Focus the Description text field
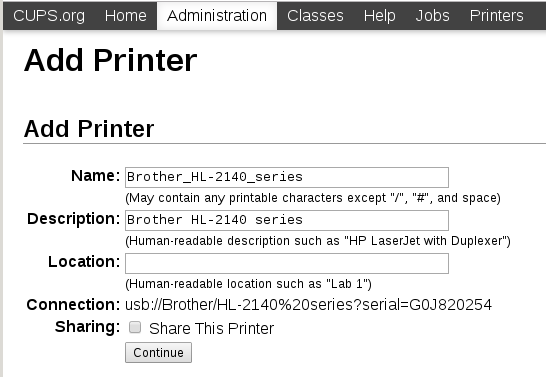 (287, 220)
